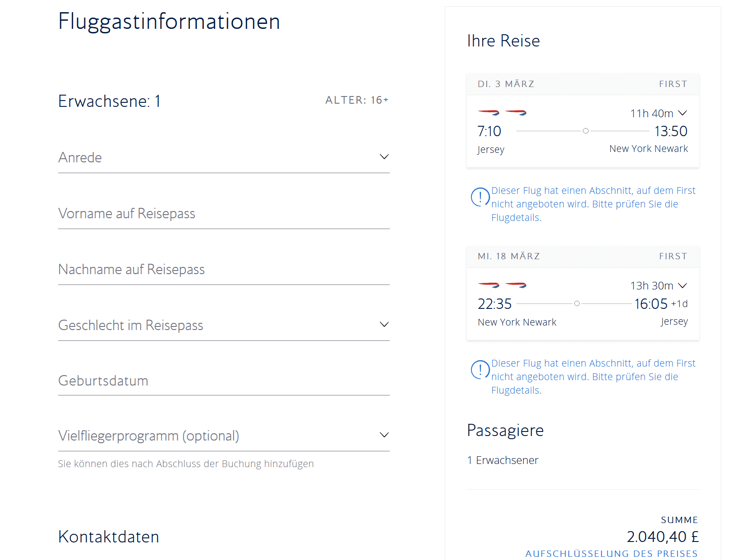The width and height of the screenshot is (733, 560).
Task: Click return flight First cabin notice text
Action: (x=593, y=376)
